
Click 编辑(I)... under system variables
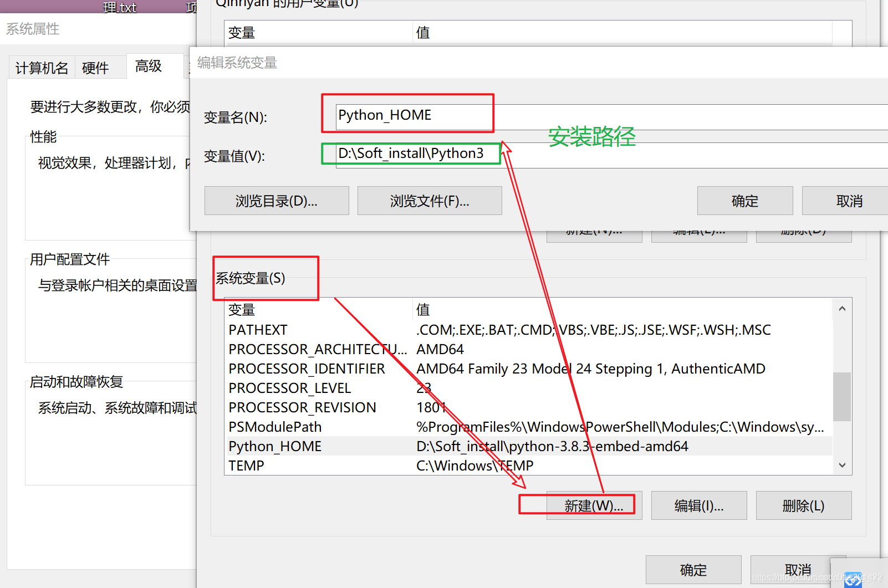tap(699, 505)
